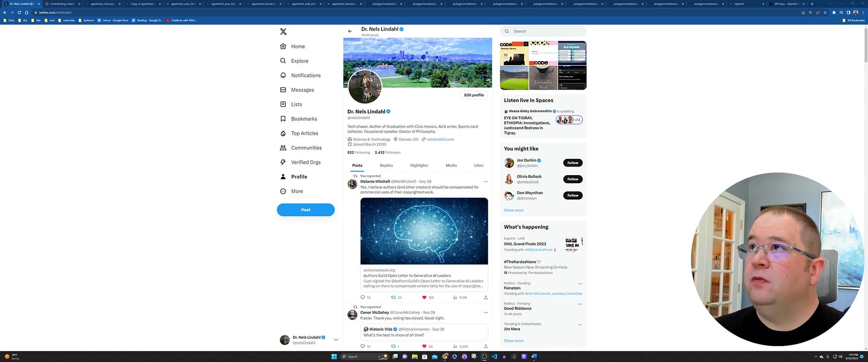The width and height of the screenshot is (868, 362).
Task: Open the Chatbots with RAG bookmark
Action: pos(181,20)
